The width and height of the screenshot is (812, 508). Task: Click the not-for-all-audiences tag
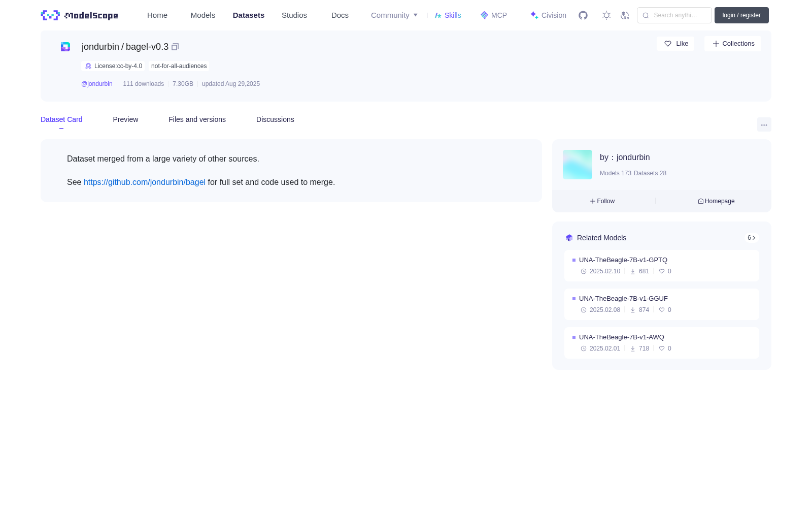pos(179,66)
